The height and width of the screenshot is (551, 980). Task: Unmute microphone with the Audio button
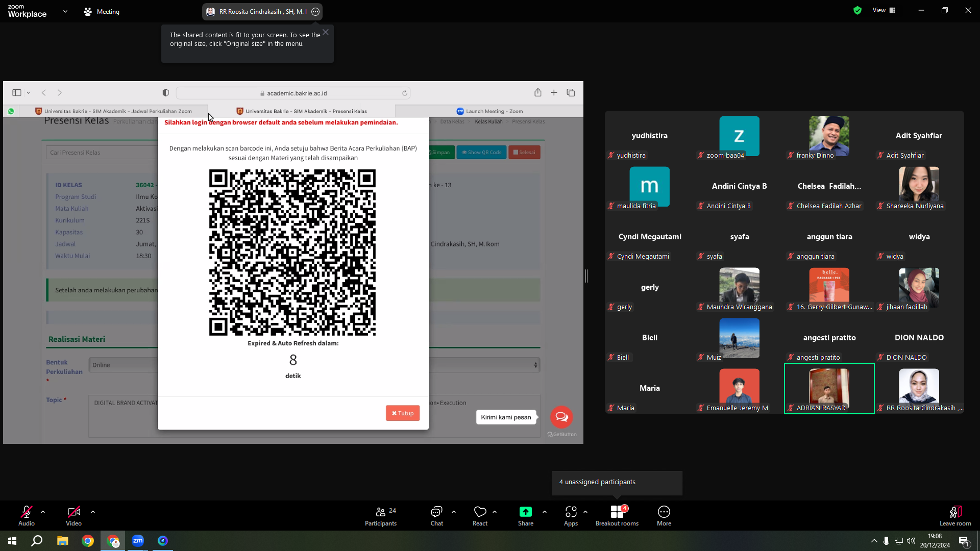click(27, 516)
